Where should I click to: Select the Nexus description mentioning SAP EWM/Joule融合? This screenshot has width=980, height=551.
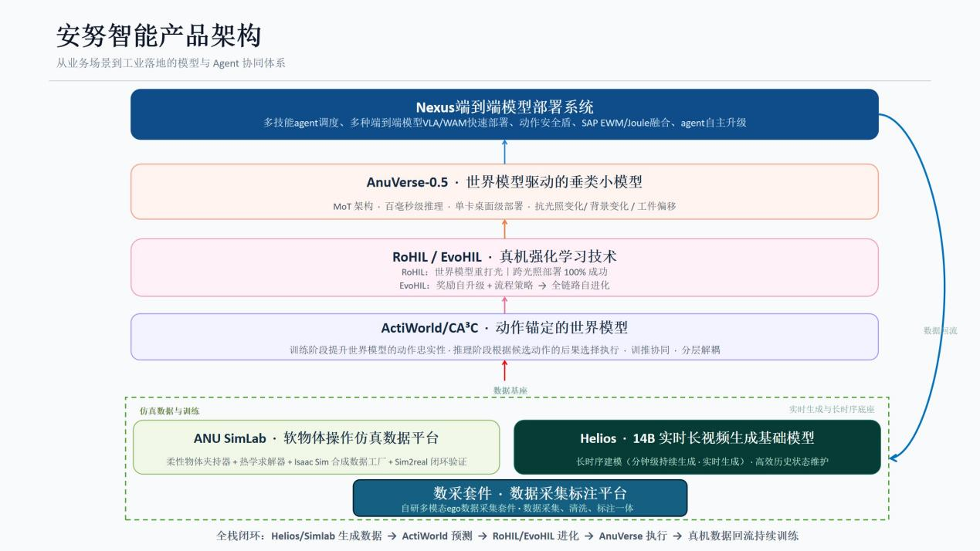click(x=504, y=123)
